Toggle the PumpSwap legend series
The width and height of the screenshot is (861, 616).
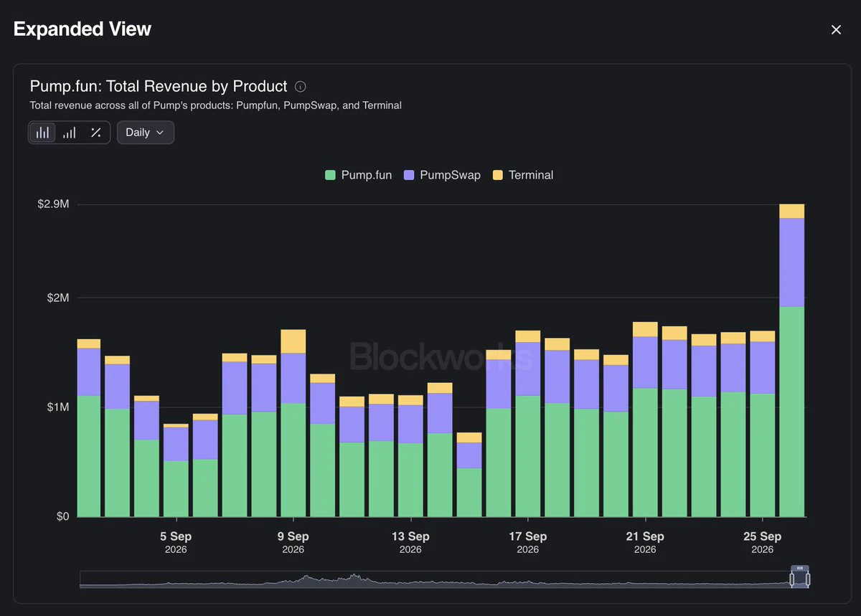[x=442, y=175]
